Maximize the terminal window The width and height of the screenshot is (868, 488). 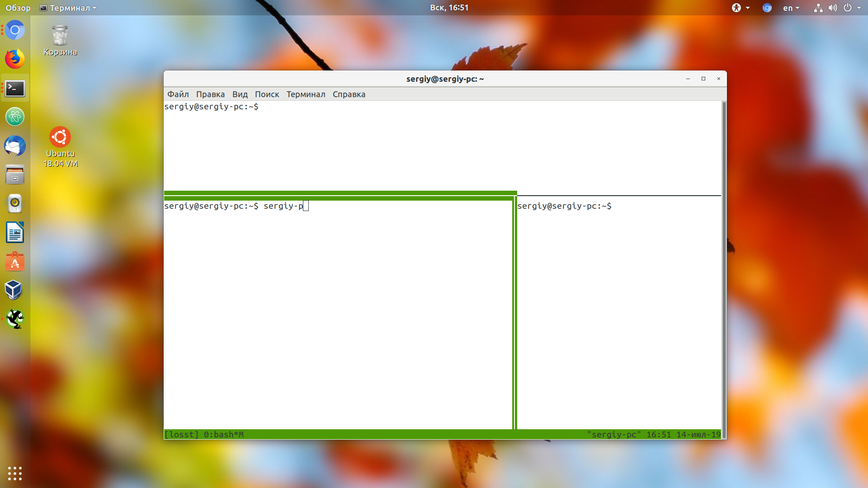point(703,79)
